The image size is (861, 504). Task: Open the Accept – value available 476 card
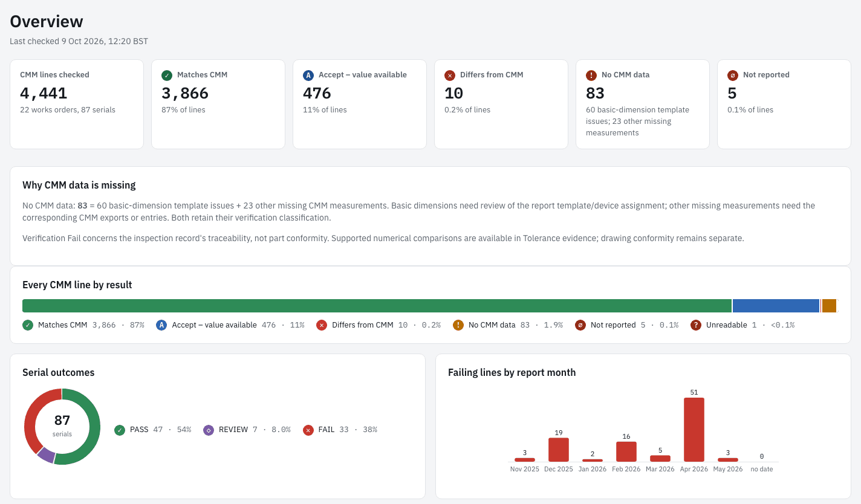point(360,104)
